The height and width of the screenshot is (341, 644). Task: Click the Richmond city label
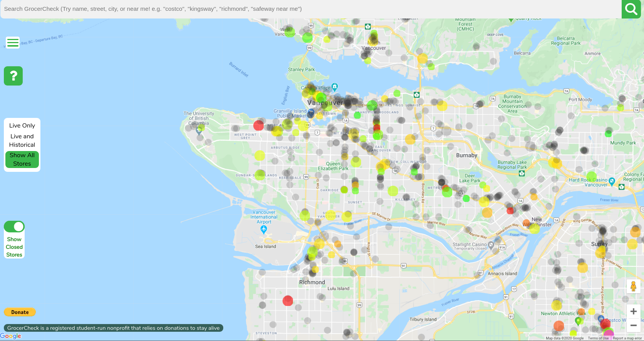[x=312, y=282]
